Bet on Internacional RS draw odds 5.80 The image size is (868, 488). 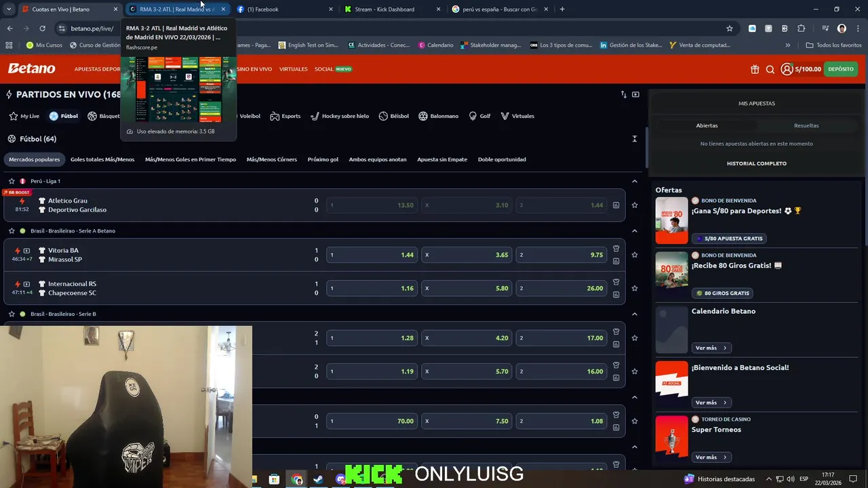point(467,288)
